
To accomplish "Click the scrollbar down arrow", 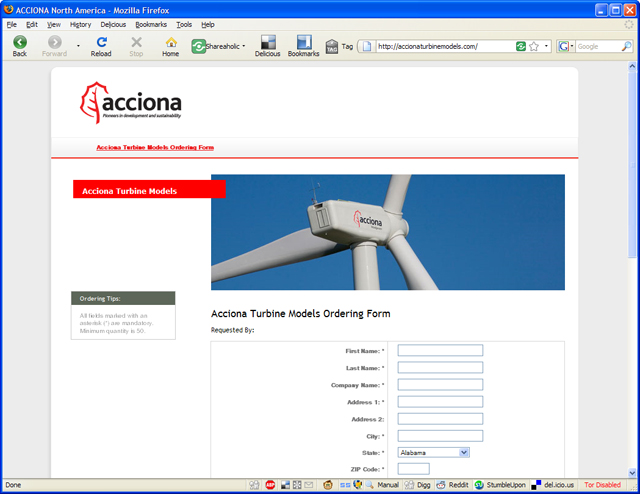I will (632, 473).
